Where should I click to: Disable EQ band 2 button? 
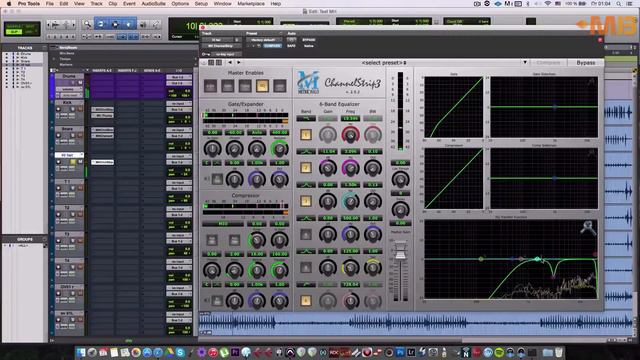[306, 168]
